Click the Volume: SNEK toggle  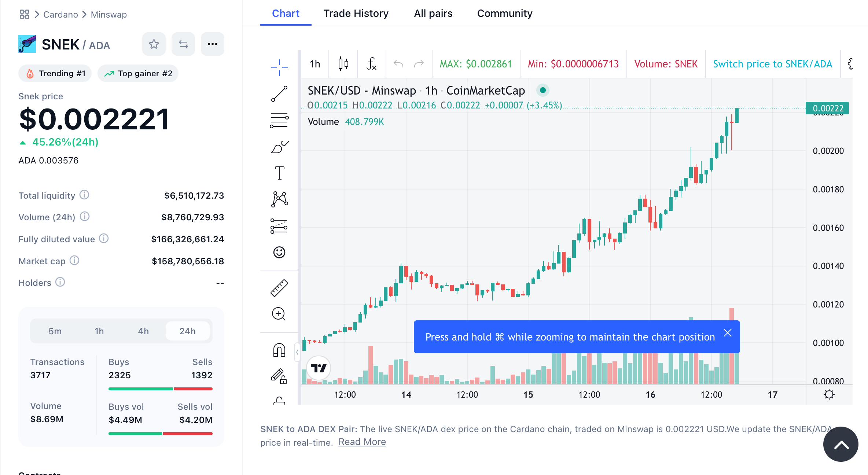pyautogui.click(x=666, y=64)
